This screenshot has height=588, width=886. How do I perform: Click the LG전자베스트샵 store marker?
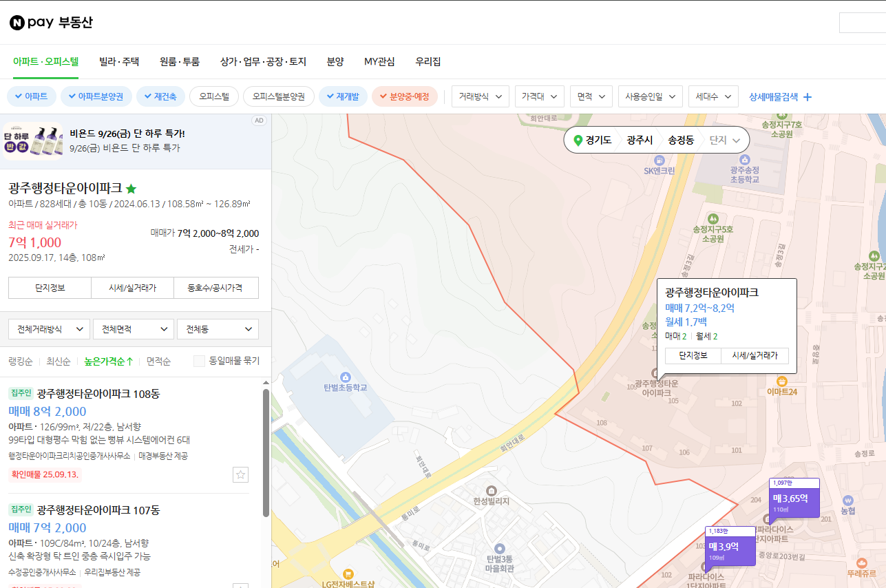tap(348, 574)
